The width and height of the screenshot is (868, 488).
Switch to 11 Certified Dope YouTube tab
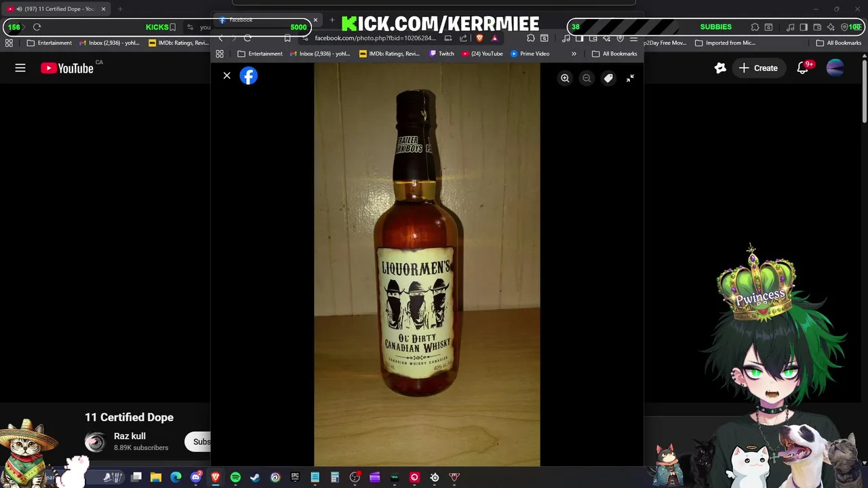54,9
